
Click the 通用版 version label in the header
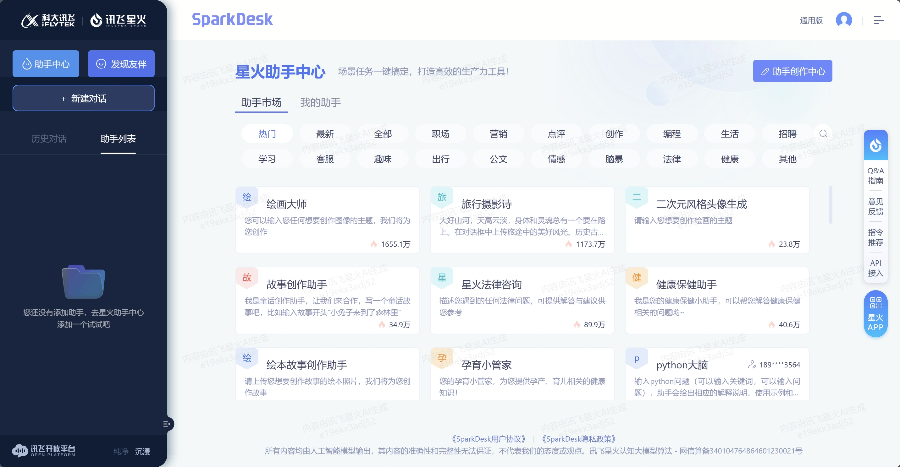click(x=811, y=21)
